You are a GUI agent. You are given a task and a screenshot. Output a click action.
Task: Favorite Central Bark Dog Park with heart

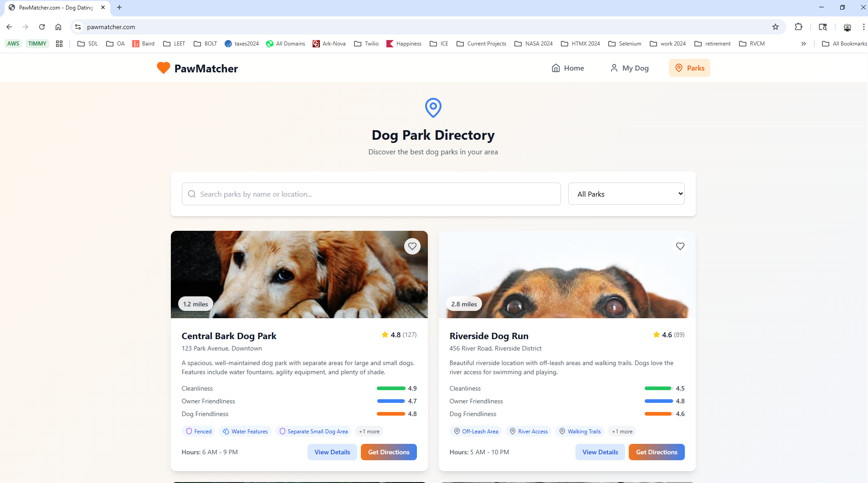click(x=412, y=246)
